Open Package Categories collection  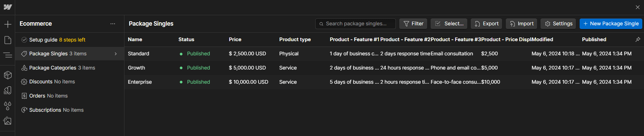point(53,68)
